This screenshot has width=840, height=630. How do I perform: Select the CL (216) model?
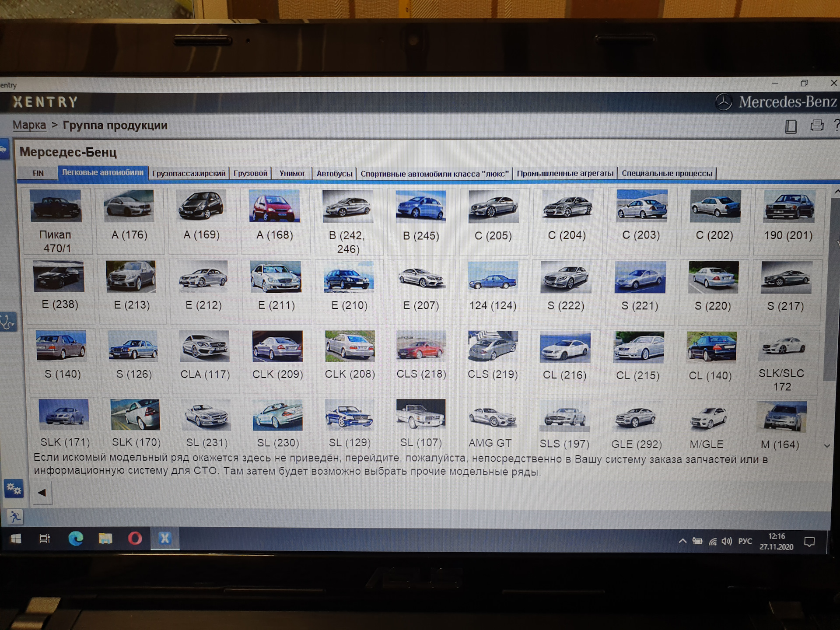point(565,347)
